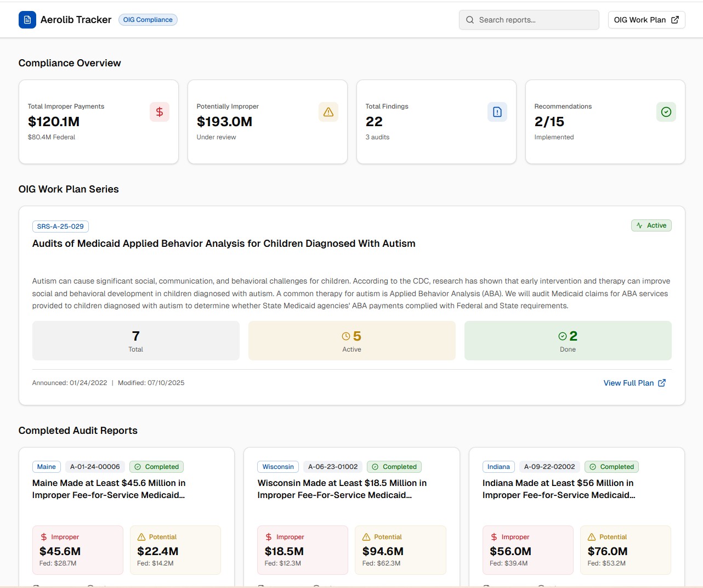Screen dimensions: 703x588
Task: Select the A-09-22-02002 report ID badge
Action: coord(549,466)
